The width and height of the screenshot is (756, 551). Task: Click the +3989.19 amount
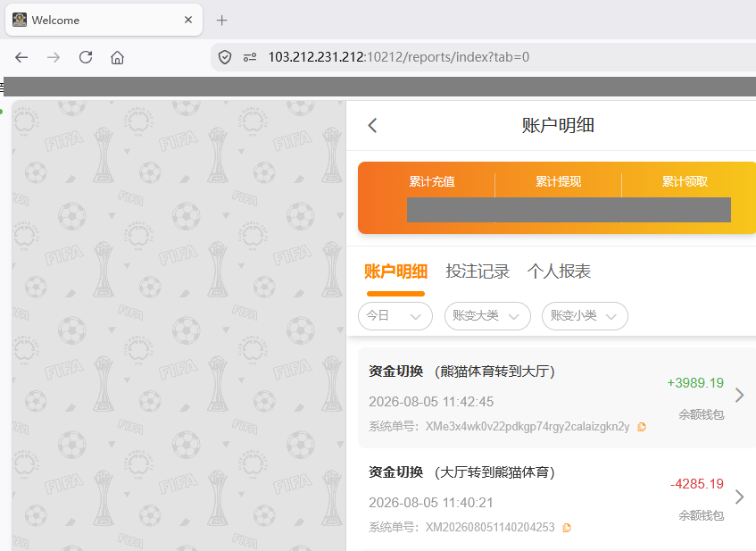coord(695,383)
